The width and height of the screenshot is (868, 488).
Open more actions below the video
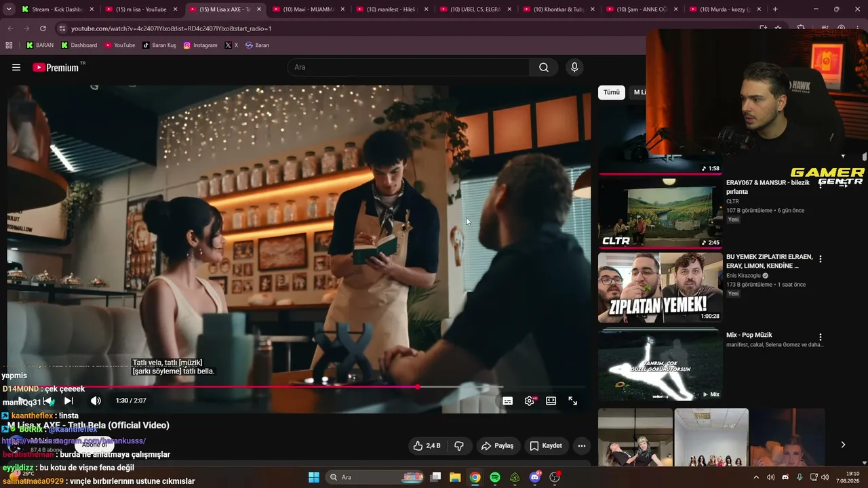tap(582, 445)
